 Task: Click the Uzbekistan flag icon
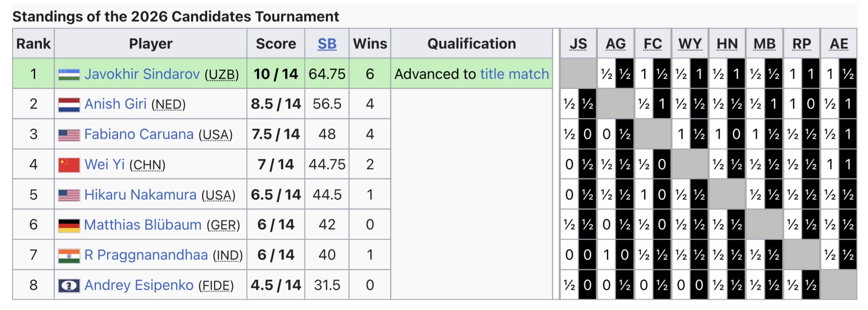tap(69, 74)
